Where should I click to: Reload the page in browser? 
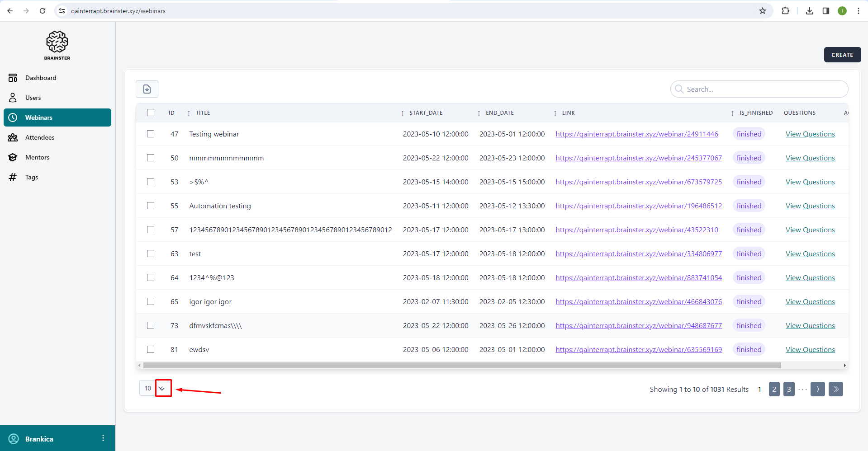click(x=43, y=11)
